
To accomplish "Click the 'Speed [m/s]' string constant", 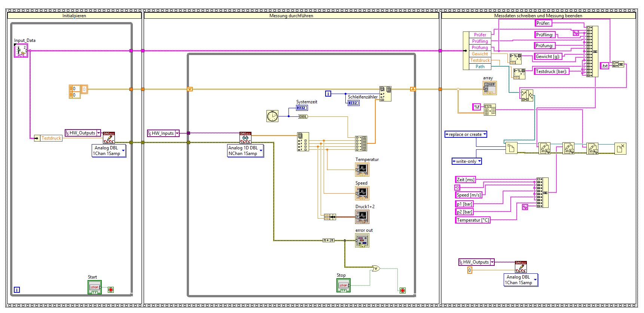I will pos(469,195).
